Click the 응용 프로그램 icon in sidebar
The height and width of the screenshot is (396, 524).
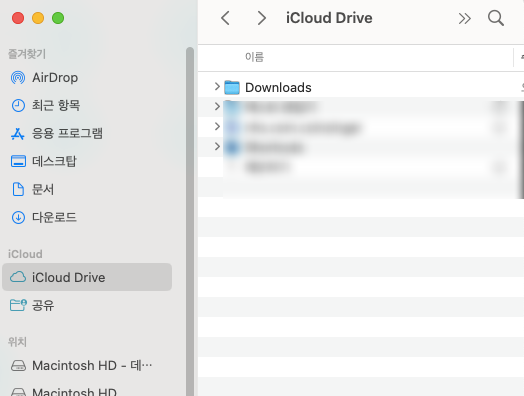tap(18, 134)
